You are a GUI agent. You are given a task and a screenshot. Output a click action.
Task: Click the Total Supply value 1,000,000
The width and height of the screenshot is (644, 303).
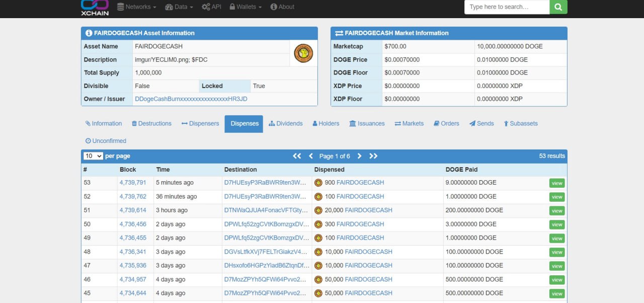pos(148,73)
